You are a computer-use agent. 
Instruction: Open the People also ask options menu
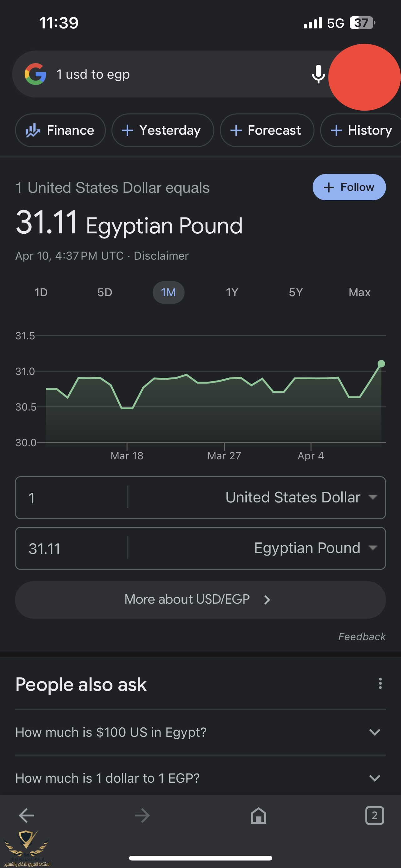[380, 684]
